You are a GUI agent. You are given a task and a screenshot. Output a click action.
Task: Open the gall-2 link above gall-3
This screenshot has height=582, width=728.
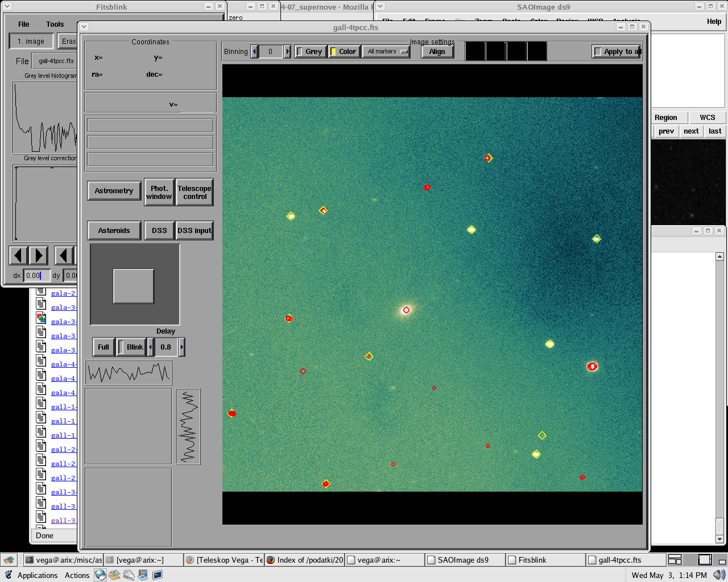click(63, 478)
